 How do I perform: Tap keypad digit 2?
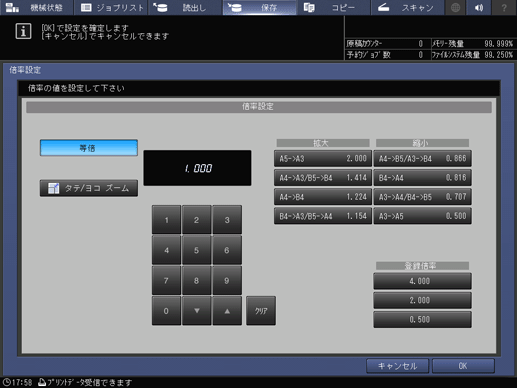(196, 220)
